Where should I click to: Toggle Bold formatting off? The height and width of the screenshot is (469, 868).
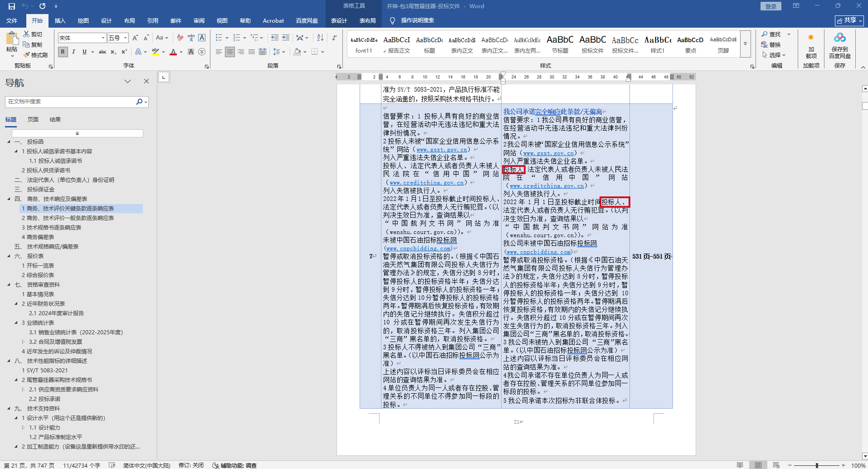coord(63,52)
